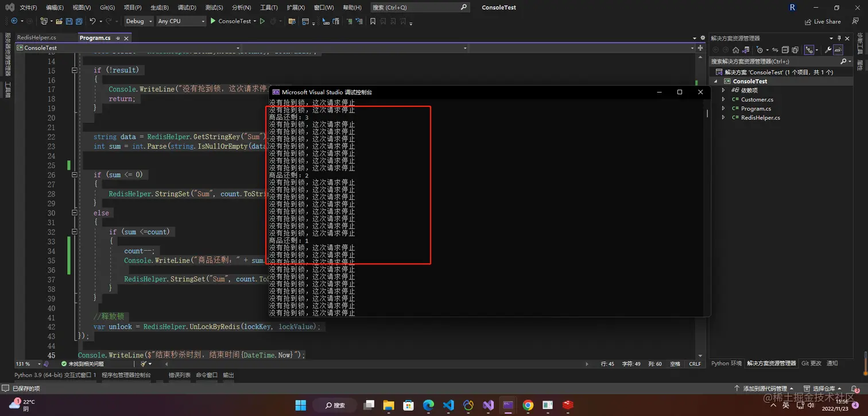Open properties wrench icon in Solution Explorer

[x=828, y=50]
